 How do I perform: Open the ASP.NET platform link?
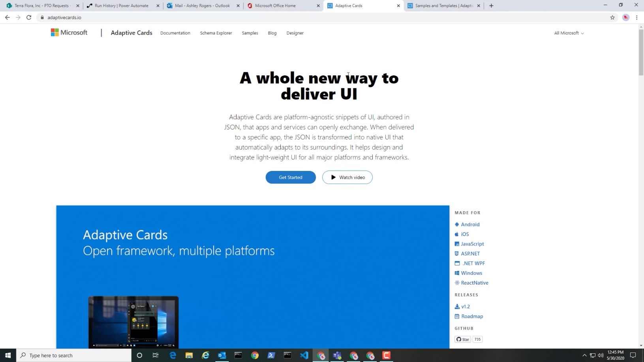click(467, 253)
